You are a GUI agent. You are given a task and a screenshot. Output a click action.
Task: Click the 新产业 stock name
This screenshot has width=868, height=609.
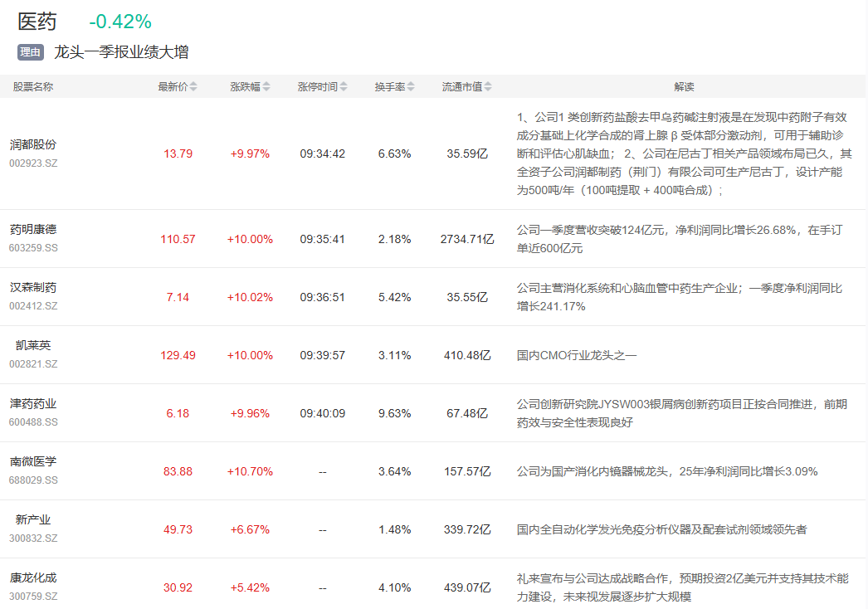[x=33, y=519]
